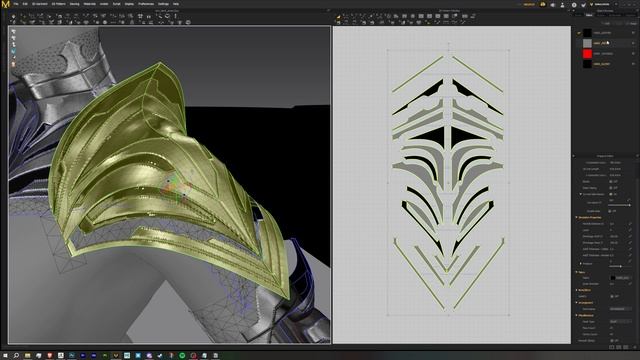Open the Help menu
The image size is (640, 360).
coord(176,4)
